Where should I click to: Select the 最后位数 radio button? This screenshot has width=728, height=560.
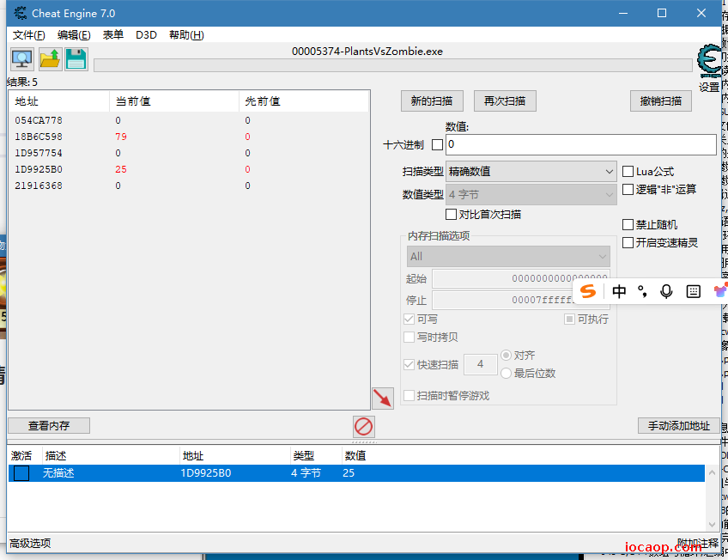click(506, 373)
